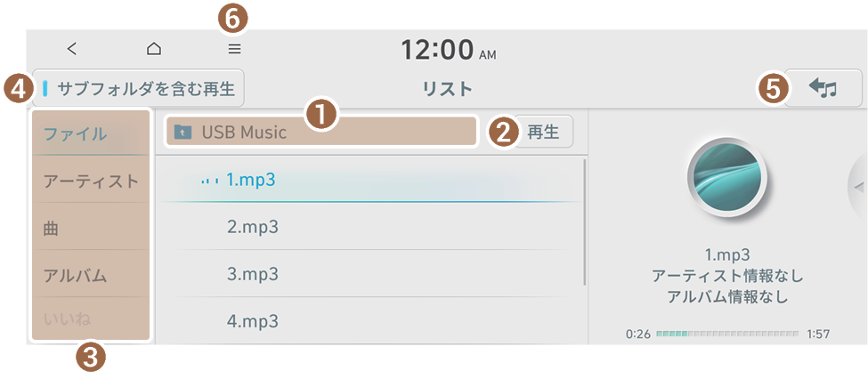Select the currently playing 1.mp3 file
The height and width of the screenshot is (379, 868).
tap(251, 180)
